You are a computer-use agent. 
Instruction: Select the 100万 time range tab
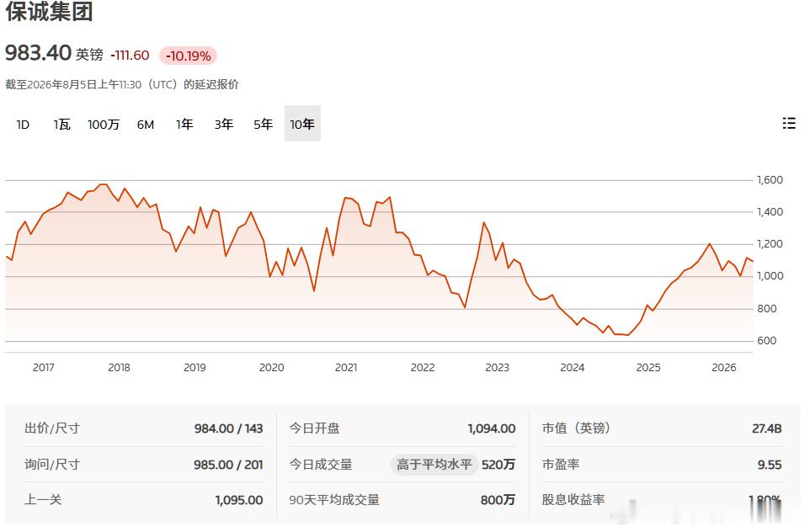coord(104,125)
